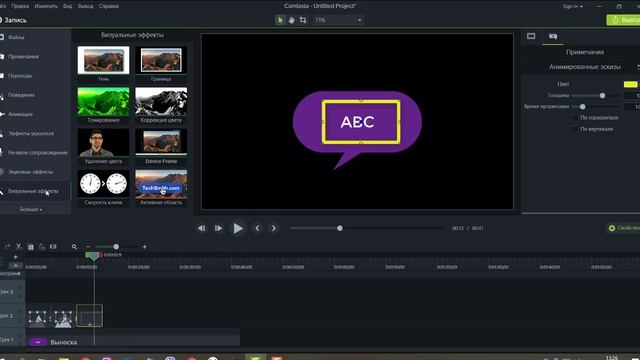Click the timeline redo icon
The width and height of the screenshot is (640, 360).
8,247
